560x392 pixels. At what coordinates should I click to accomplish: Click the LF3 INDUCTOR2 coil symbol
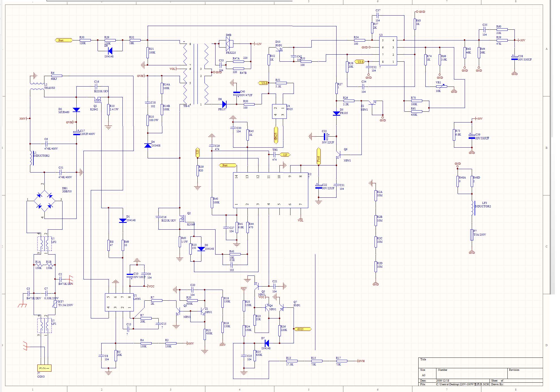(473, 208)
